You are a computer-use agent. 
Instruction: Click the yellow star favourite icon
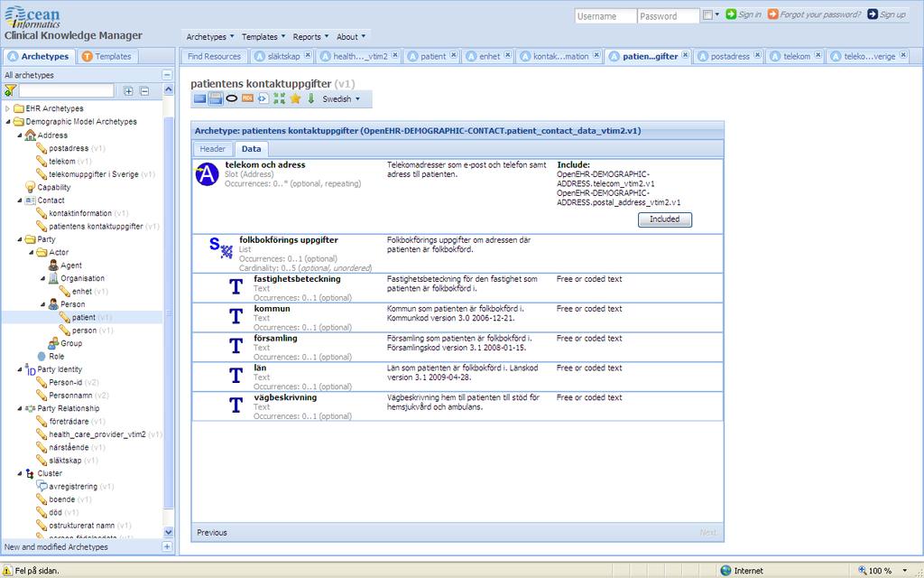coord(295,99)
